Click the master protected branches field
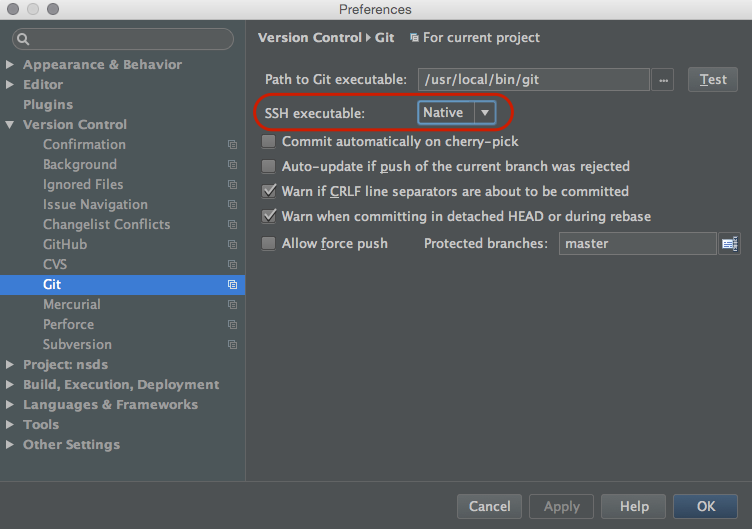Screen dimensions: 752x529 coord(637,244)
